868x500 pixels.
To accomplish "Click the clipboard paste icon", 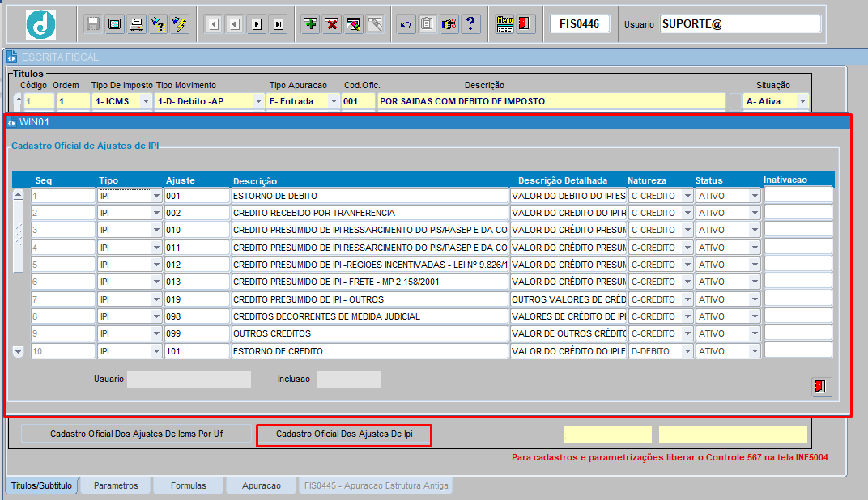I will (426, 23).
